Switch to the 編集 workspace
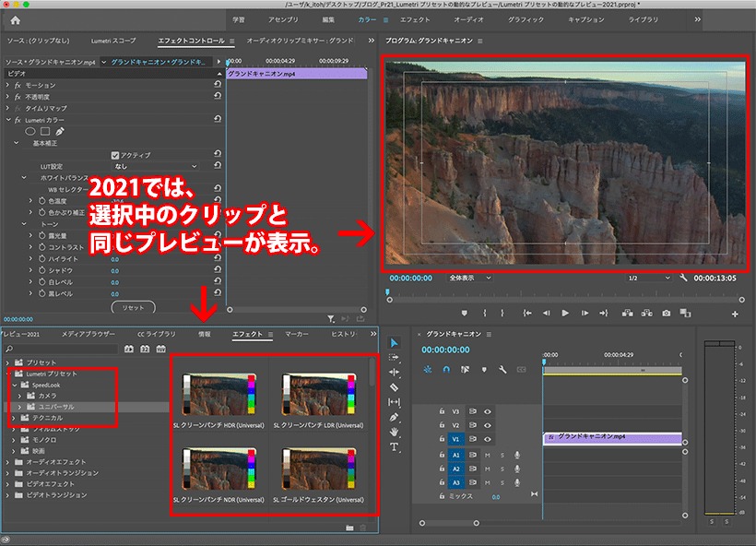The image size is (756, 546). click(x=328, y=19)
